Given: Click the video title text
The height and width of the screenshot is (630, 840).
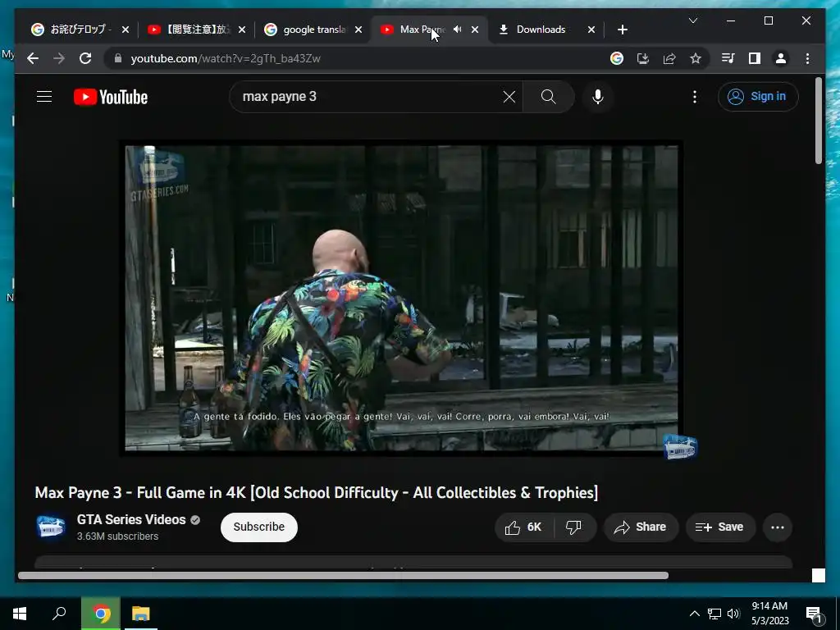Looking at the screenshot, I should click(x=316, y=492).
